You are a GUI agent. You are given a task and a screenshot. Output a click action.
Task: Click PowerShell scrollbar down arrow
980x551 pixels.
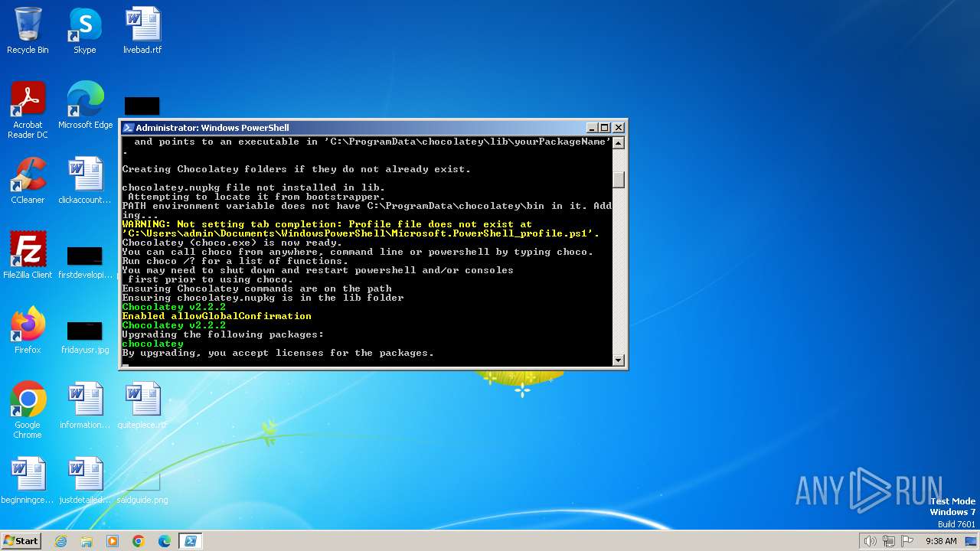pos(619,360)
